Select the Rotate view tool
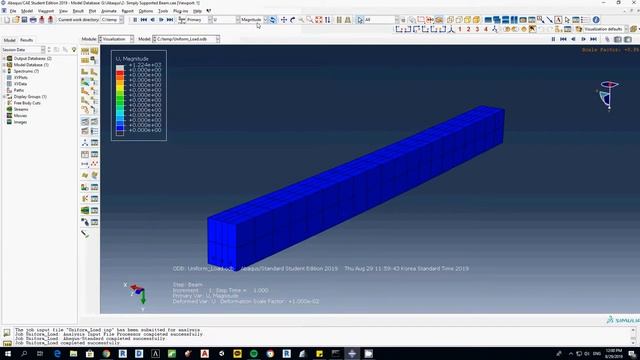 [x=293, y=20]
